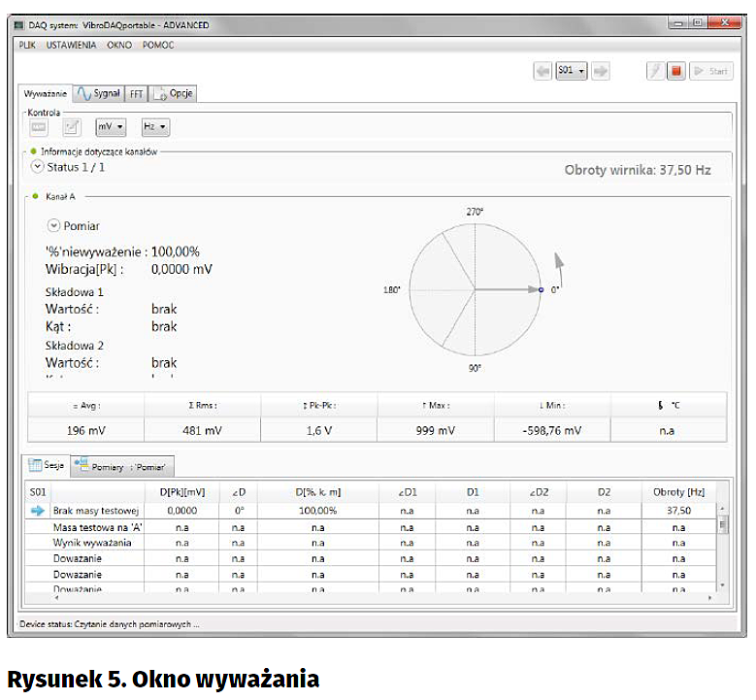This screenshot has width=756, height=700.
Task: Click the edit note icon in Kontrola
Action: 72,126
